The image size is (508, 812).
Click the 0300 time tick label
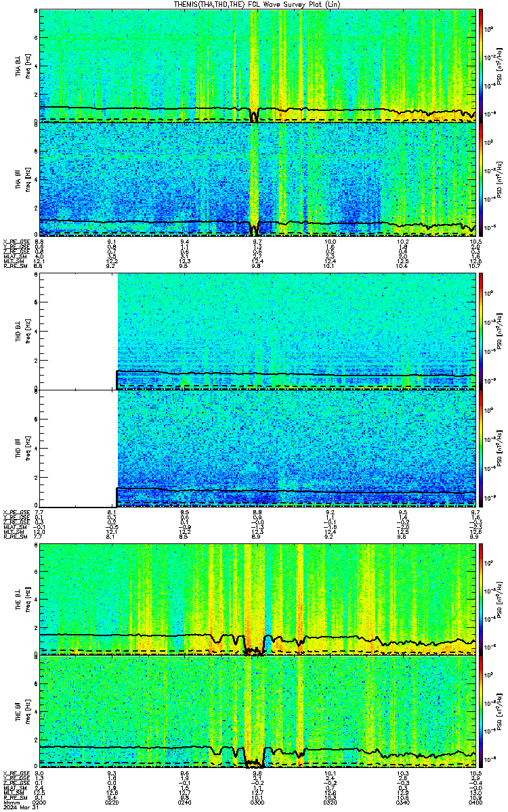click(x=257, y=802)
